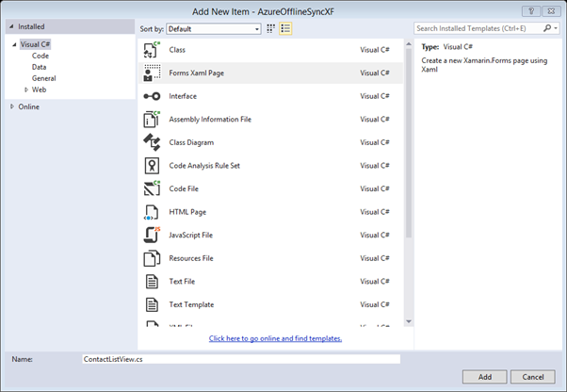Select the Online category label

[29, 106]
